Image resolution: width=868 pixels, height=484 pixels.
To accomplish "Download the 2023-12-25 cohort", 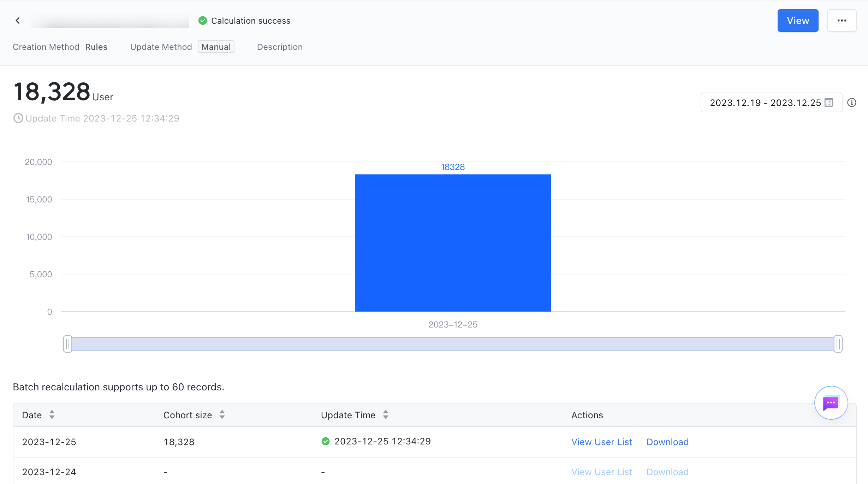I will (667, 442).
